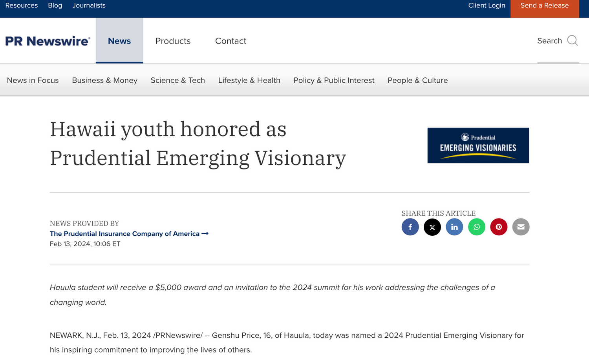Open Policy & Public Interest section

334,80
